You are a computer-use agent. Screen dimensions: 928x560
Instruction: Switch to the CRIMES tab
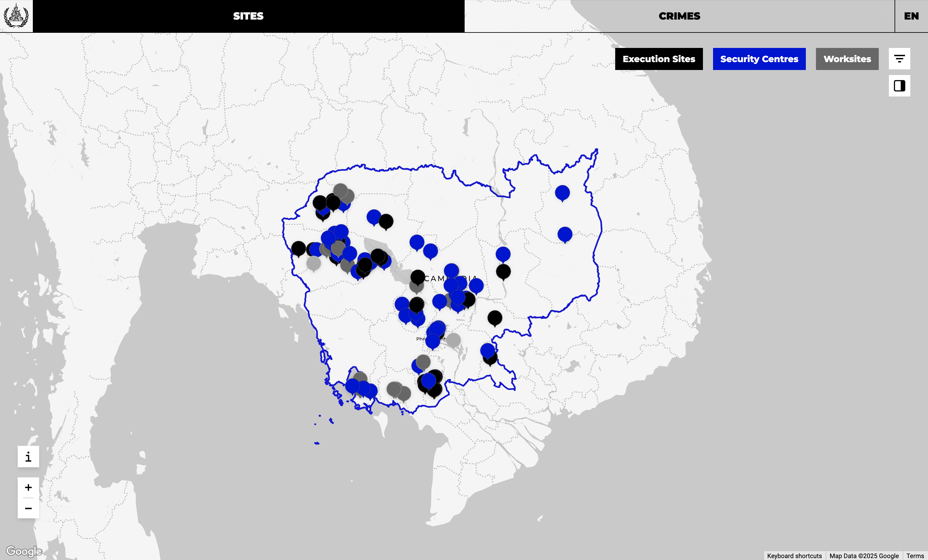coord(679,16)
